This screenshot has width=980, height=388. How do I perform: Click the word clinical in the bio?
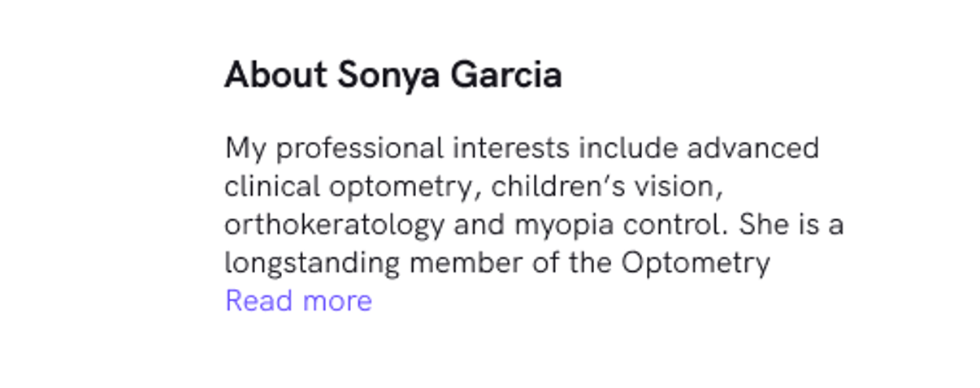point(272,187)
